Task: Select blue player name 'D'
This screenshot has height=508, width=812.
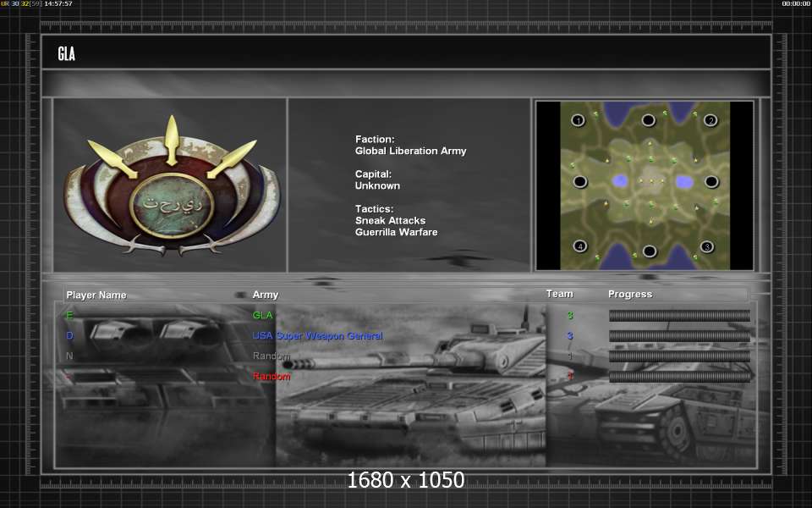Action: coord(70,335)
